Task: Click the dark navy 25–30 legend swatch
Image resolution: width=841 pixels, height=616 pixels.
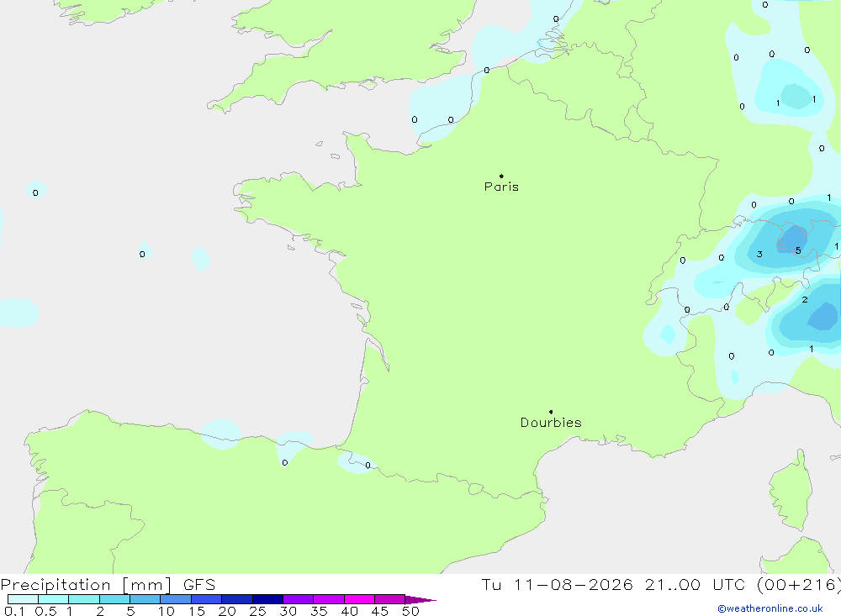Action: click(267, 599)
